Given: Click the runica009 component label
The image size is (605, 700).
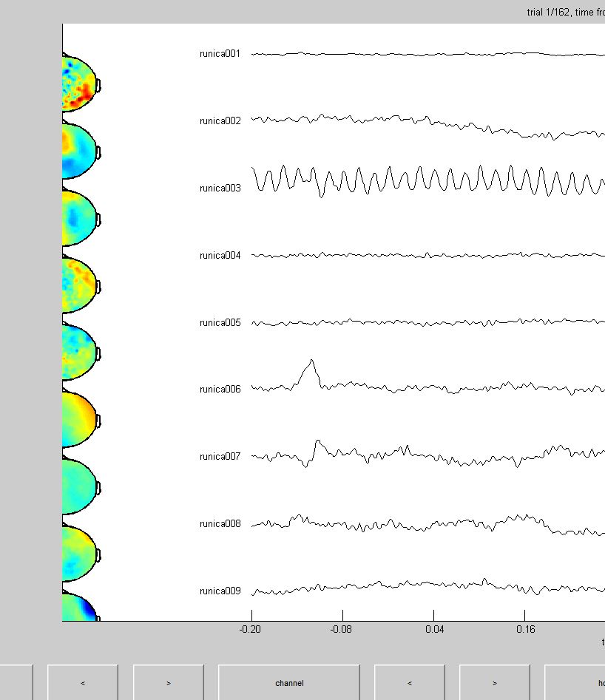Looking at the screenshot, I should (x=220, y=591).
